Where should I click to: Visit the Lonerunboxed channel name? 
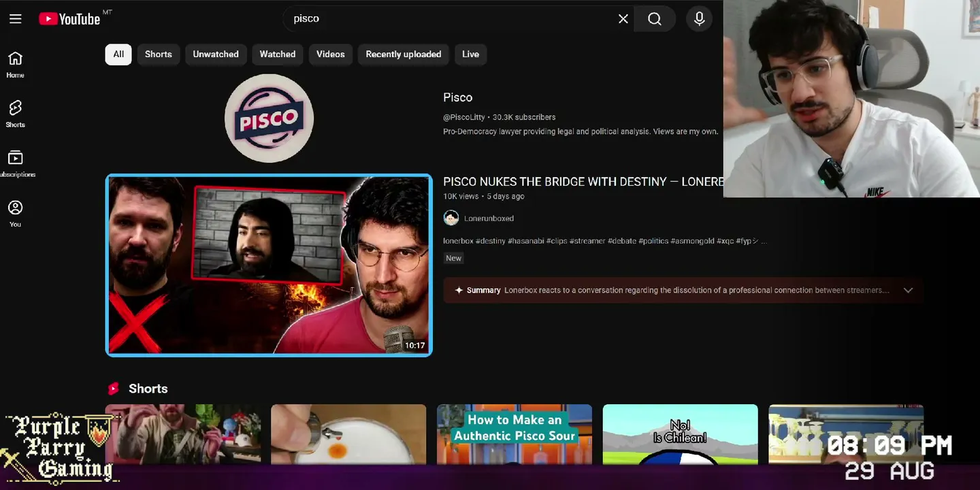pyautogui.click(x=489, y=218)
